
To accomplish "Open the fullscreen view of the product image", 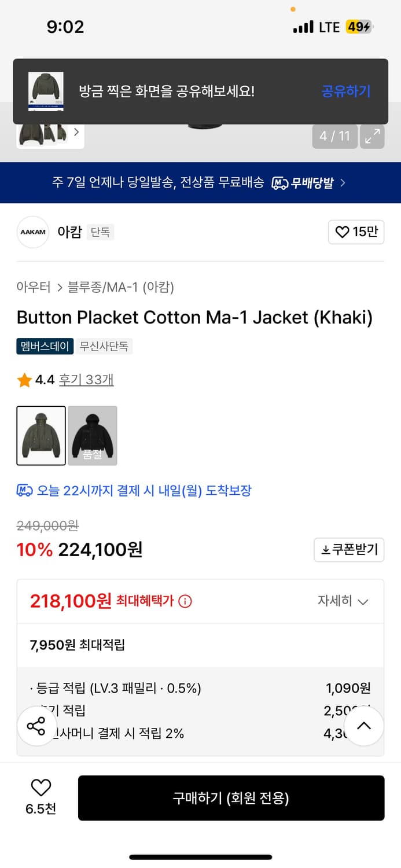I will 373,137.
